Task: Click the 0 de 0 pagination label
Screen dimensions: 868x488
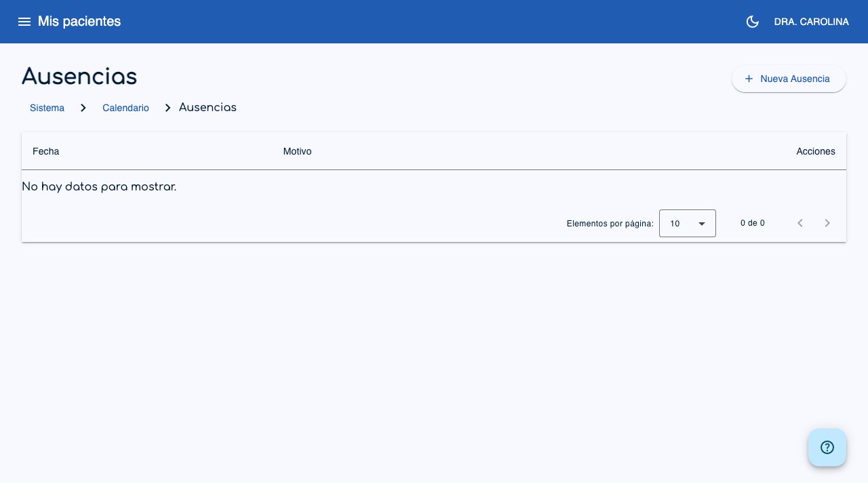Action: coord(753,223)
